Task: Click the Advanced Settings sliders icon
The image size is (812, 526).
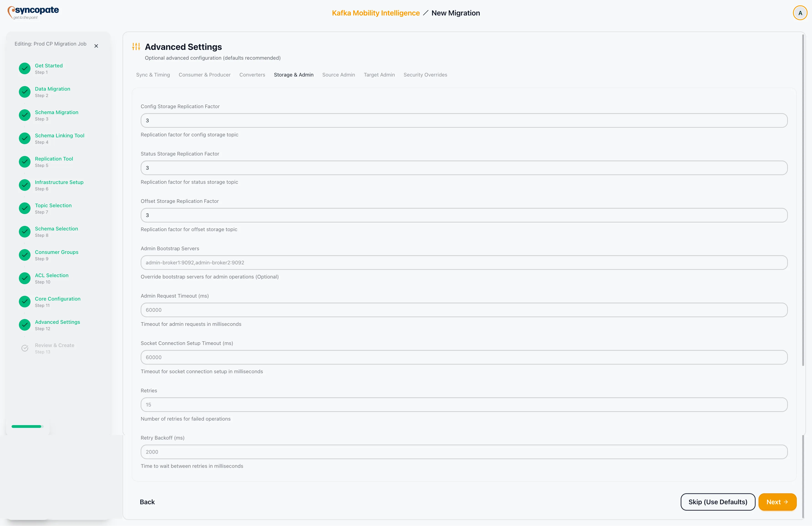Action: coord(136,46)
